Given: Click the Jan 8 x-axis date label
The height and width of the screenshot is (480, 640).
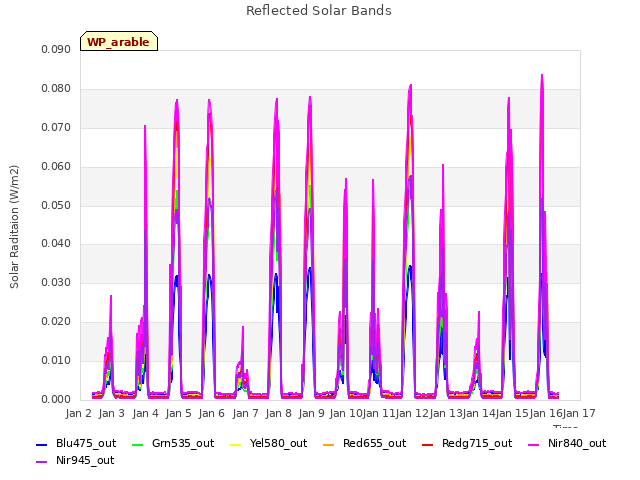Looking at the screenshot, I should (x=278, y=413).
